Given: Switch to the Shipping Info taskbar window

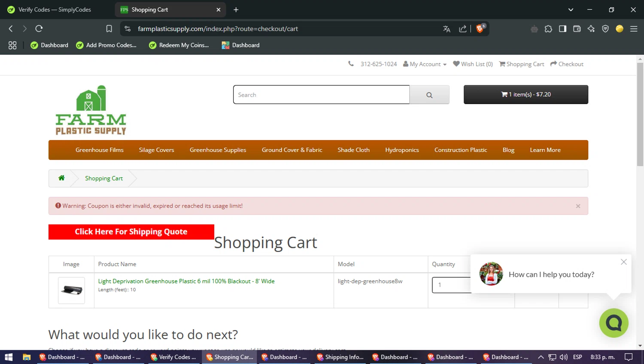Looking at the screenshot, I should point(340,357).
